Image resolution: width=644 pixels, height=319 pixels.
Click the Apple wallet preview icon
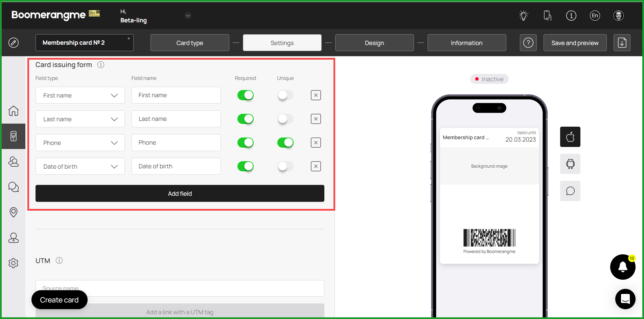click(x=570, y=137)
